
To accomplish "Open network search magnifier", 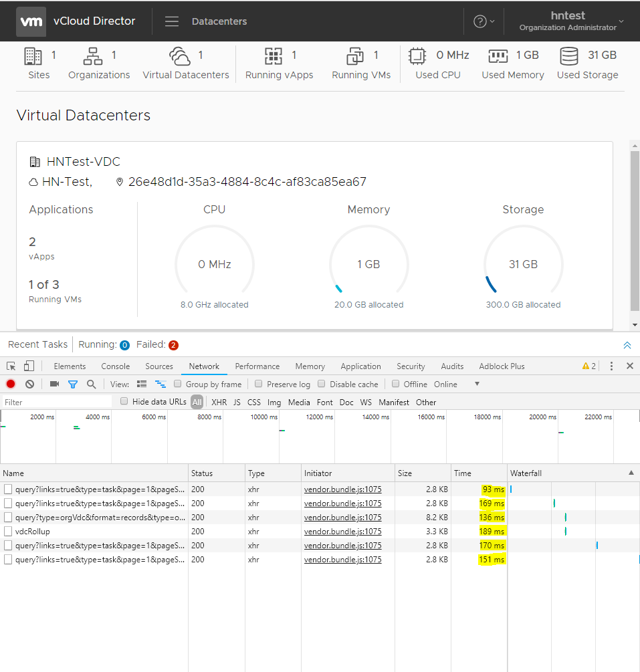I will pos(92,384).
